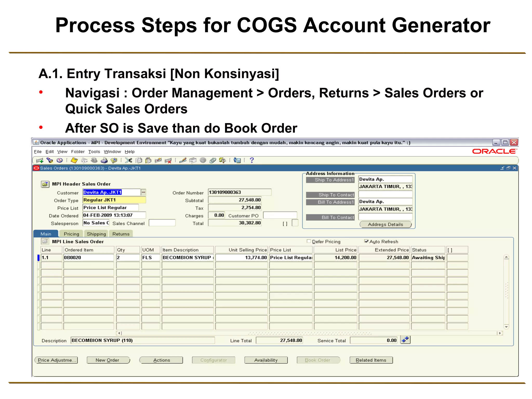The image size is (532, 399).
Task: Click the Unit Selling Price cell 13,774.00
Action: [x=242, y=257]
